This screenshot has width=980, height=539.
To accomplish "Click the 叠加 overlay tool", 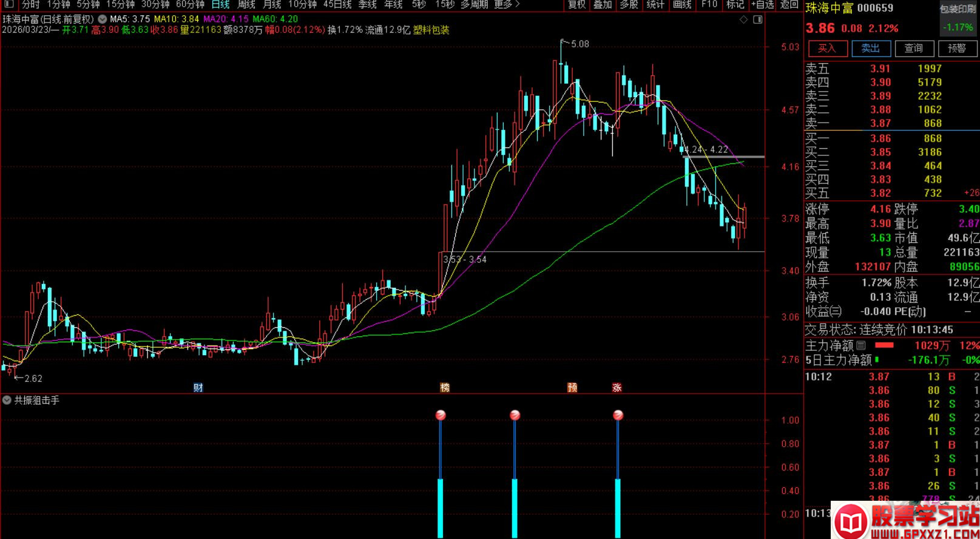I will pyautogui.click(x=603, y=4).
